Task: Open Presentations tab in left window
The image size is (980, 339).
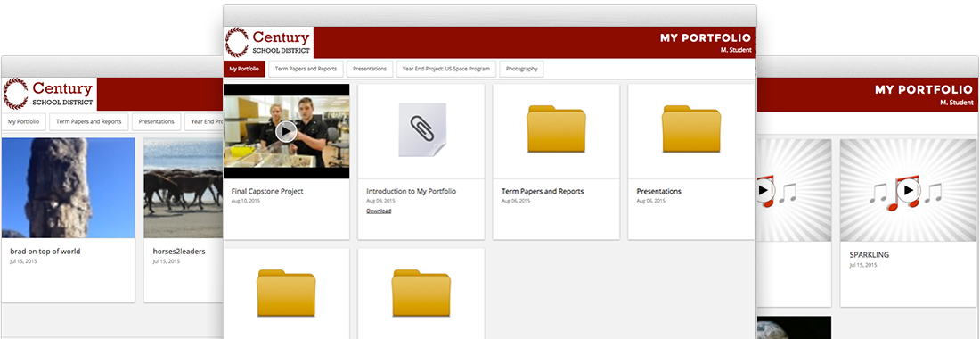Action: (x=156, y=121)
